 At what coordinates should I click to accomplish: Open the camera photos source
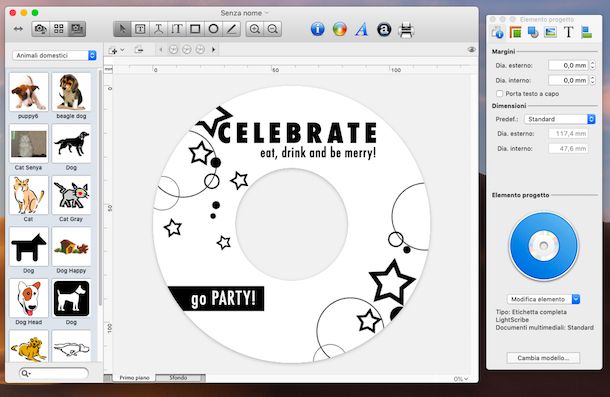coord(40,29)
